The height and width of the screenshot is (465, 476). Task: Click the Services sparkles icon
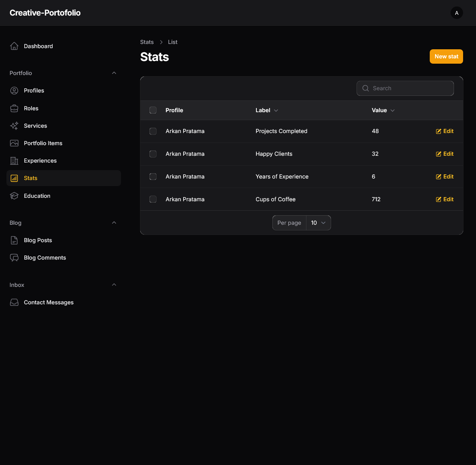pos(14,126)
